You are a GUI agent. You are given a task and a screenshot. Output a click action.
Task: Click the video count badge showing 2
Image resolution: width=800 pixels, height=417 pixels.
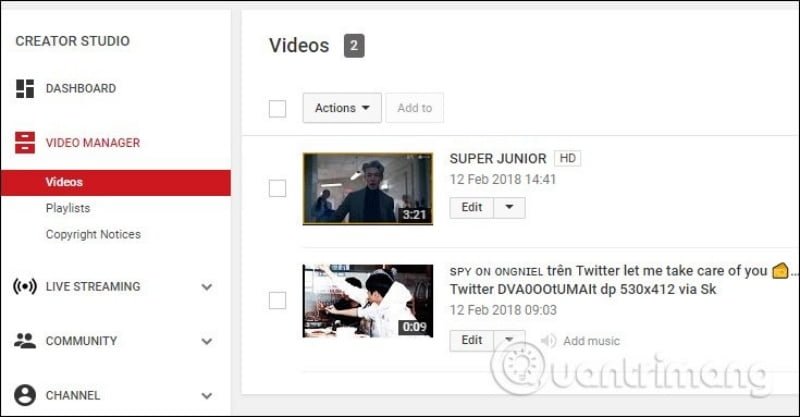pos(354,45)
